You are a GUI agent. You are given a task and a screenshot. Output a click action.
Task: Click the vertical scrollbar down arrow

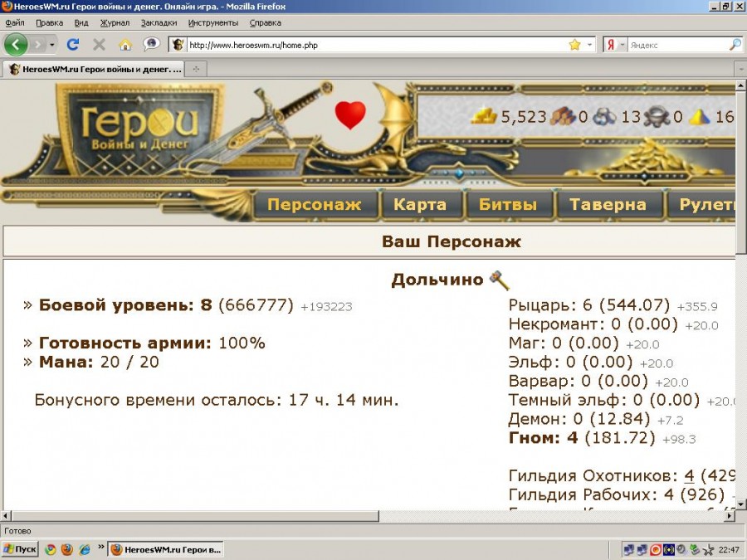click(741, 504)
